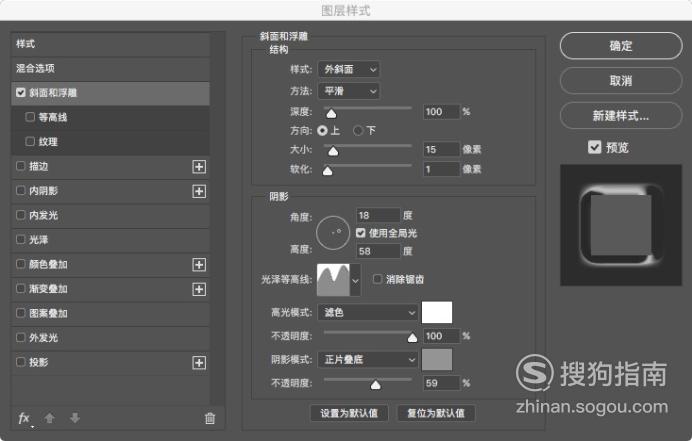Image resolution: width=692 pixels, height=441 pixels.
Task: Click the 大小 slider handle
Action: [x=333, y=151]
